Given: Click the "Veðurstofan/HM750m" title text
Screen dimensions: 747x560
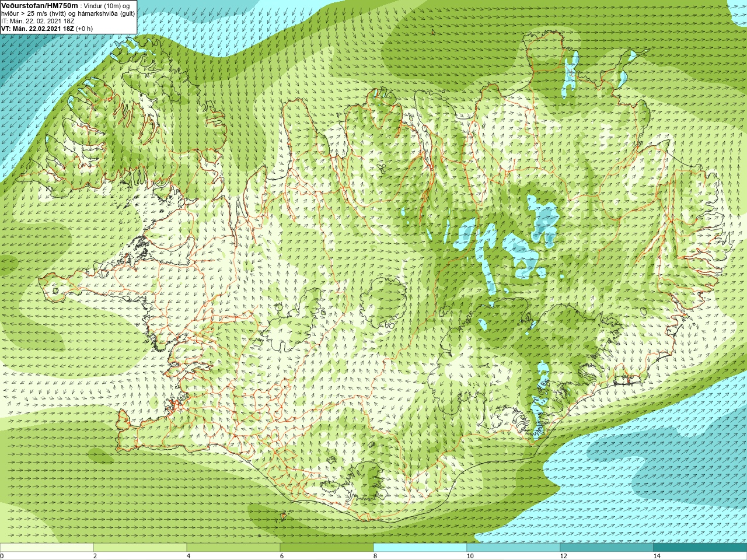Looking at the screenshot, I should point(40,5).
